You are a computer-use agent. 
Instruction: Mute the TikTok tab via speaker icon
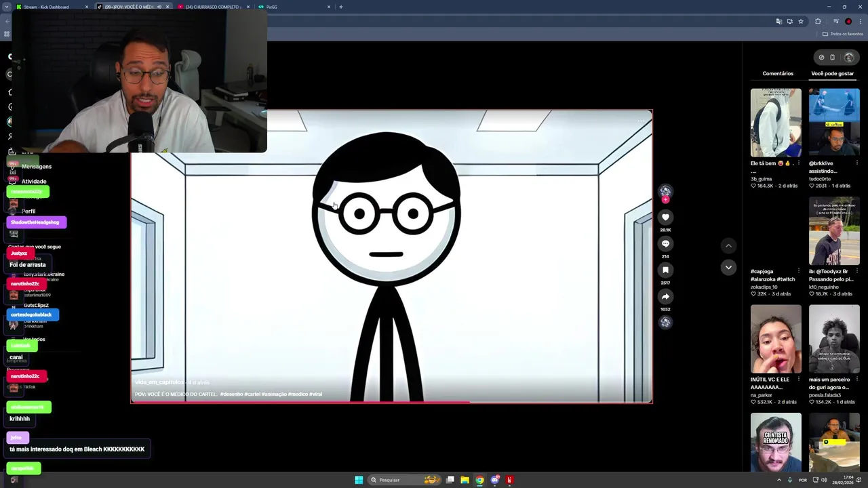pyautogui.click(x=159, y=7)
